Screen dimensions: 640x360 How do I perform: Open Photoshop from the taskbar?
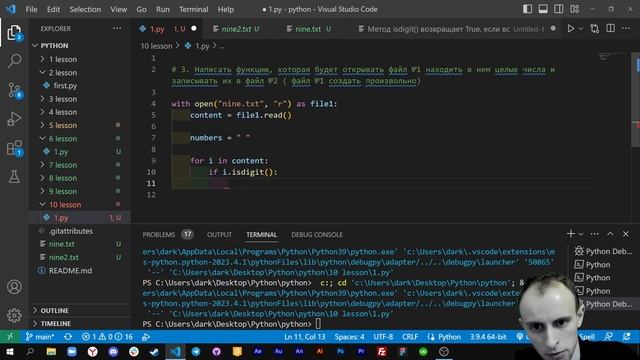340,351
